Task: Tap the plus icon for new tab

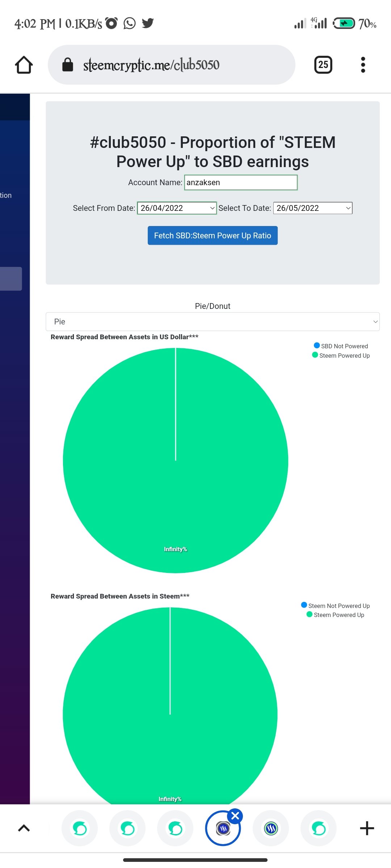Action: point(367,828)
